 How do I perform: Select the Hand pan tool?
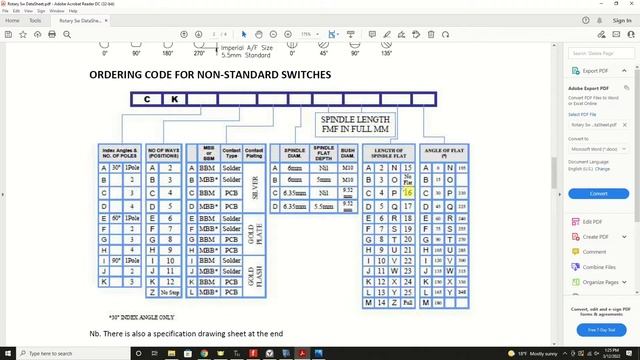coord(259,35)
